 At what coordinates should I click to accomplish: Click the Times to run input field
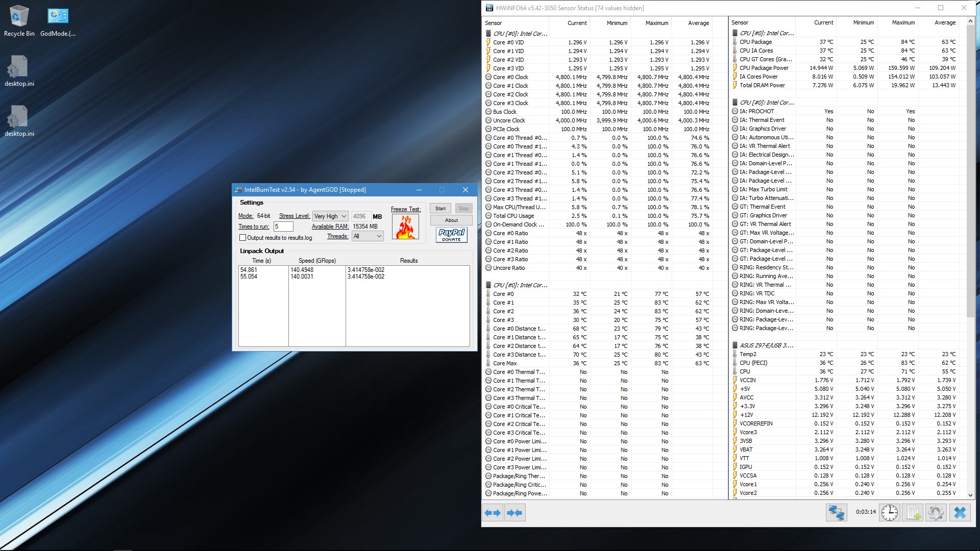283,227
